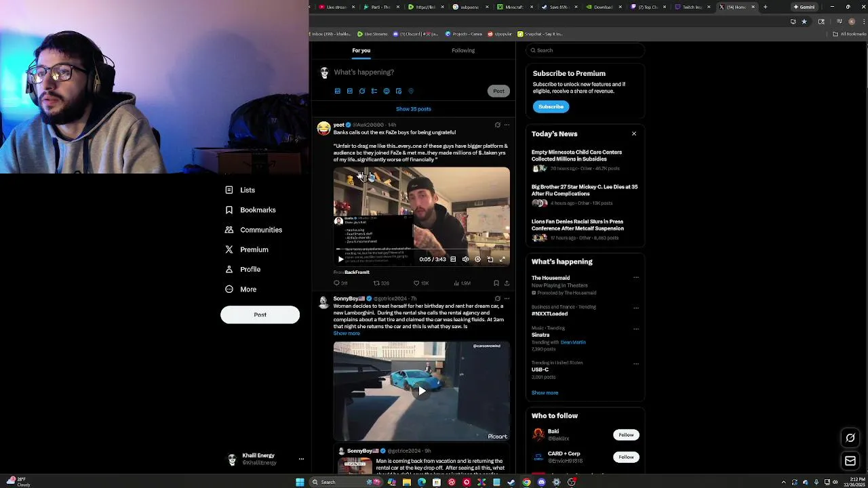Click the Subscribe to Premium button
Viewport: 868px width, 488px height.
(x=551, y=106)
